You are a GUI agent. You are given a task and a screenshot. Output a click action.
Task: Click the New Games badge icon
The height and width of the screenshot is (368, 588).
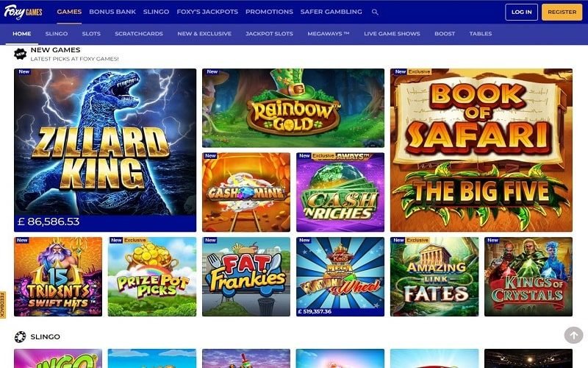(x=21, y=54)
